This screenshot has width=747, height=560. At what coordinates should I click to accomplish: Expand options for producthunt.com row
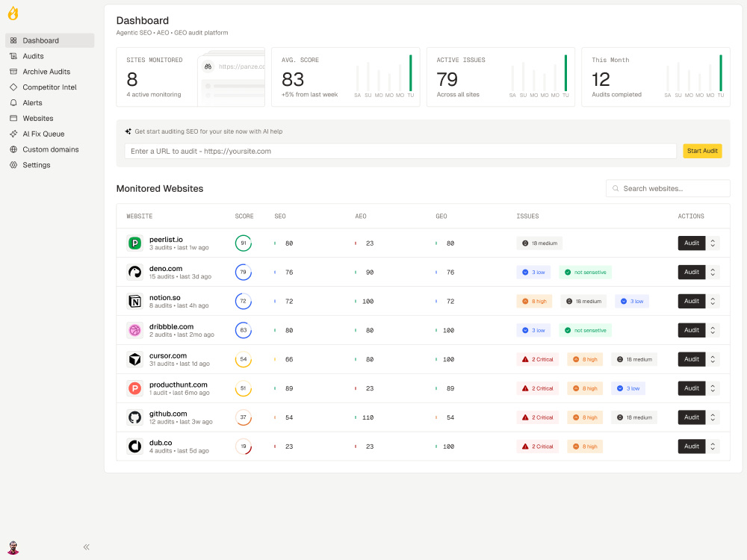tap(713, 388)
